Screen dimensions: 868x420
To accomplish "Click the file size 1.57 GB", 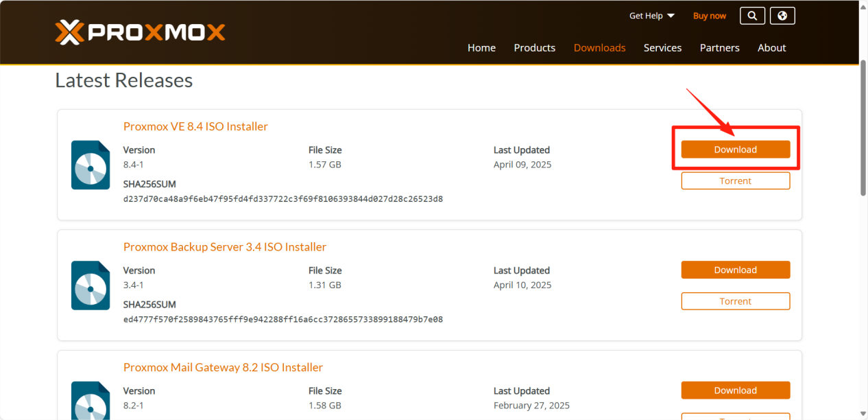I will 325,165.
